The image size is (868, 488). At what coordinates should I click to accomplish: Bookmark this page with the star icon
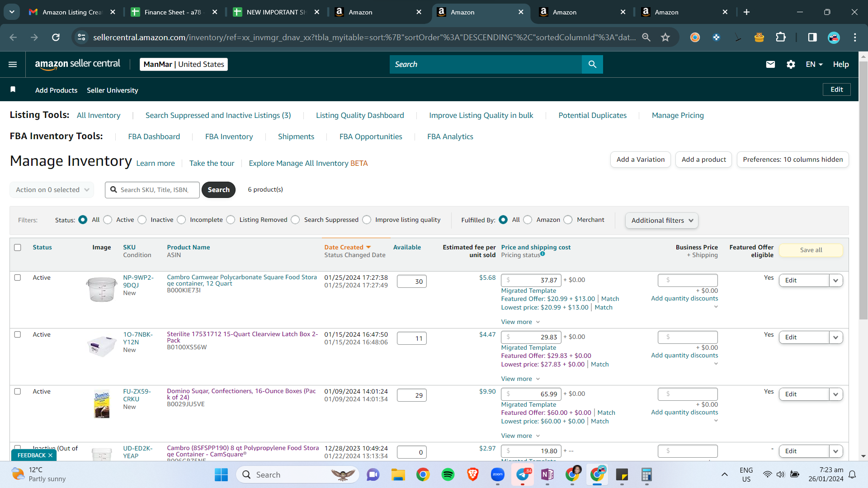665,37
